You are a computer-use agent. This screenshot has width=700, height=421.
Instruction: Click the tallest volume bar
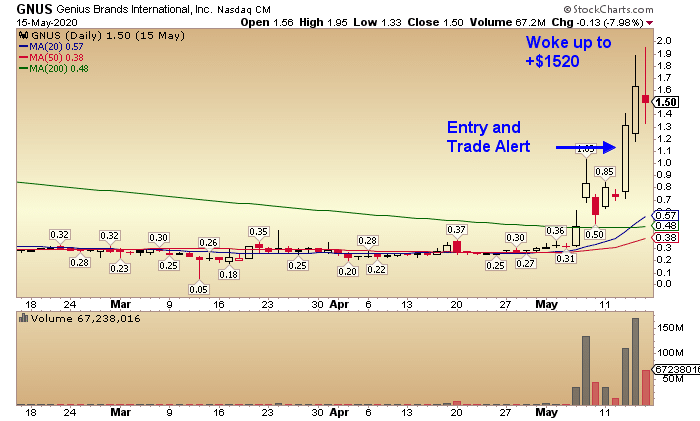click(635, 361)
